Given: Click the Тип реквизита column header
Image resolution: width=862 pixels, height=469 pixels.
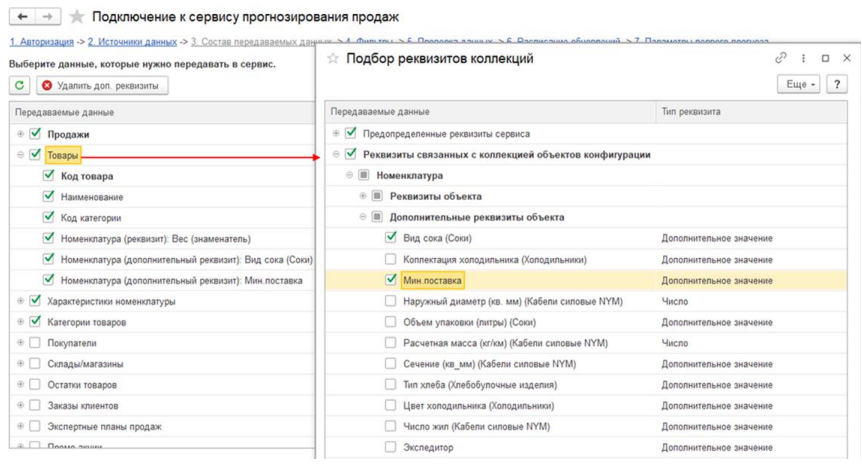Looking at the screenshot, I should pos(691,112).
